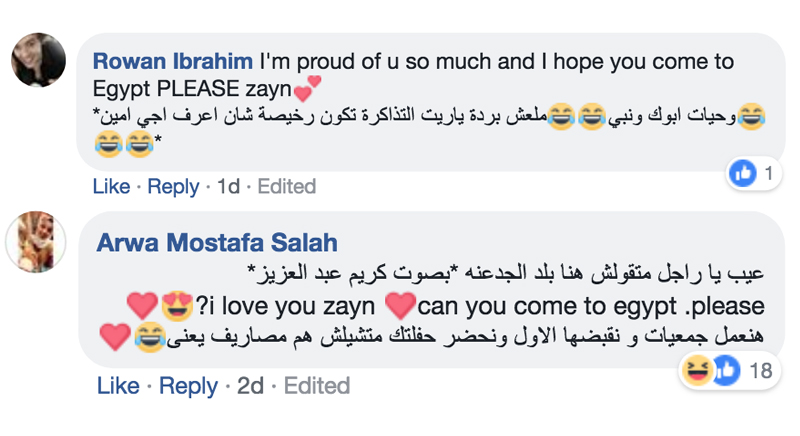View edit history of Arwa Mostafa Salah's comment
800x436 pixels.
click(x=315, y=385)
